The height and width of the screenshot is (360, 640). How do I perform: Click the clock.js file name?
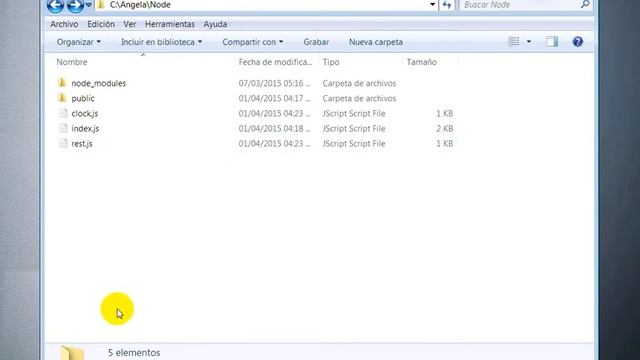(x=85, y=113)
